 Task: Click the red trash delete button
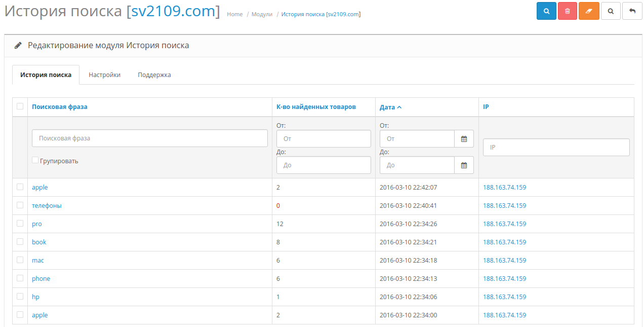click(568, 11)
